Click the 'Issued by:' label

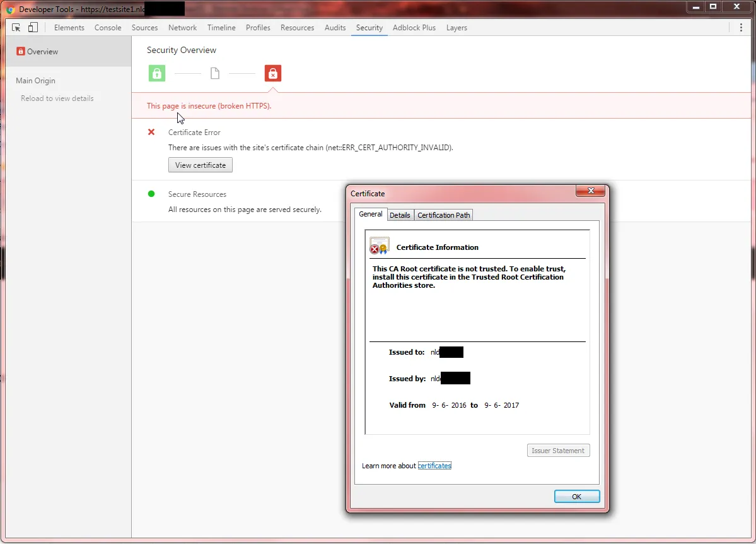407,379
